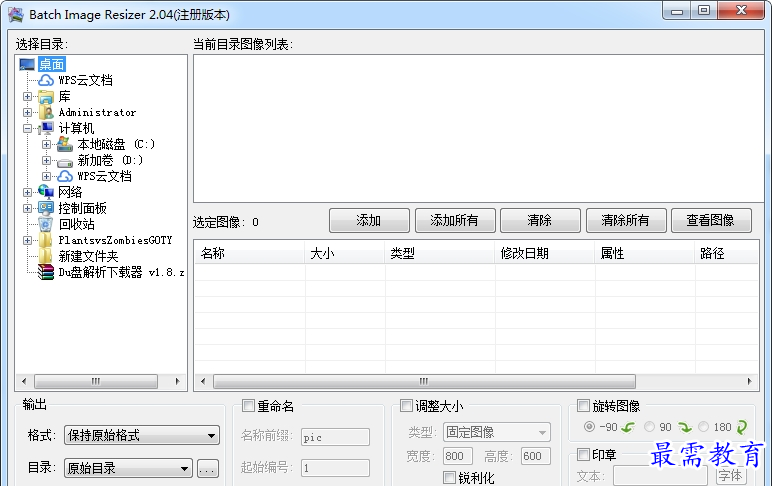Sort list by 大小 column header
772x486 pixels.
click(x=345, y=254)
